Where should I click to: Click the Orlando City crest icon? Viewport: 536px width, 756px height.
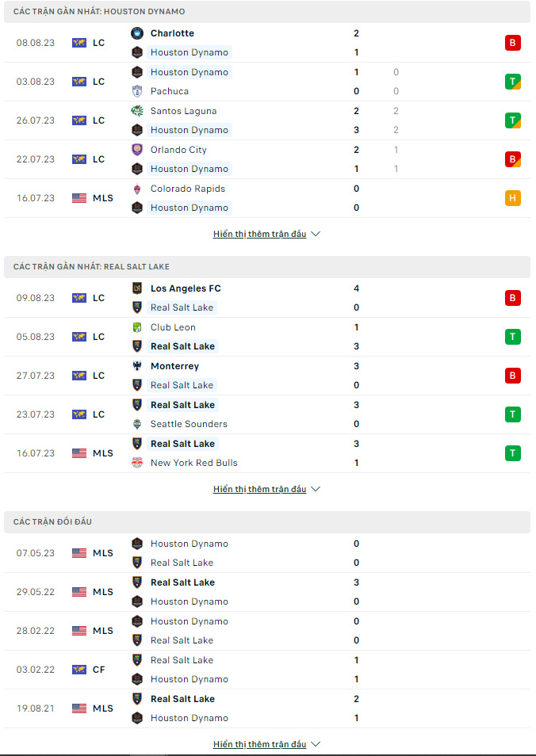137,150
